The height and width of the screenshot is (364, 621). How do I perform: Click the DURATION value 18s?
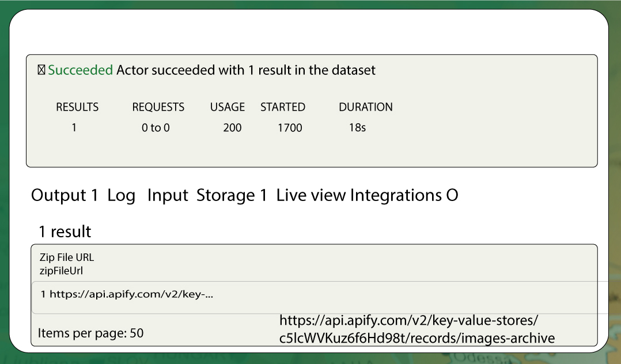tap(357, 127)
